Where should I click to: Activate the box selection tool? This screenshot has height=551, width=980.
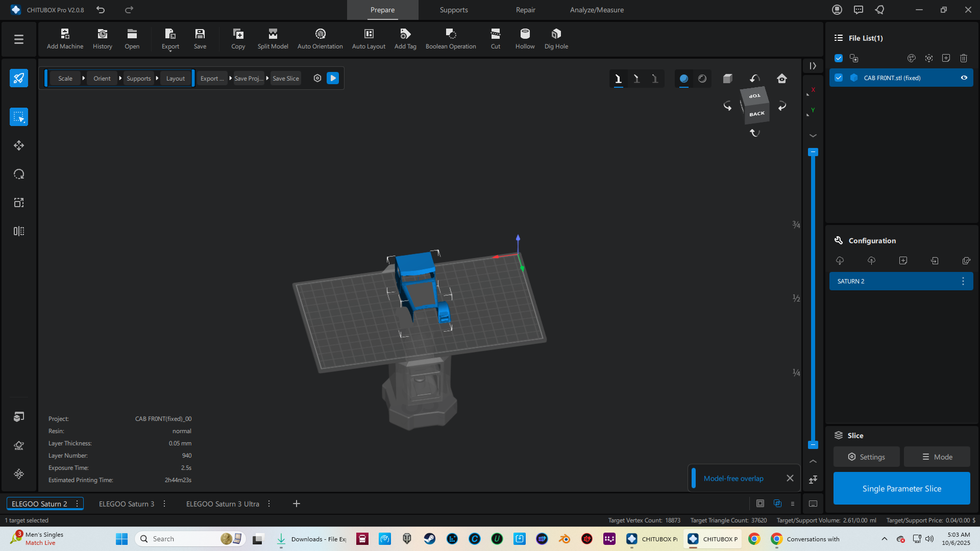pos(19,117)
